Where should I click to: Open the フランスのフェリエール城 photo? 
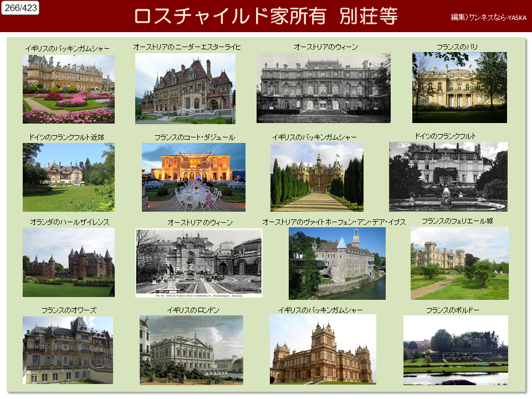coord(459,263)
